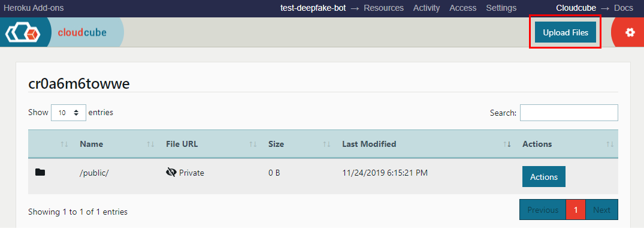Screen dimensions: 644x232
Task: Switch to the Activity tab
Action: coord(427,8)
